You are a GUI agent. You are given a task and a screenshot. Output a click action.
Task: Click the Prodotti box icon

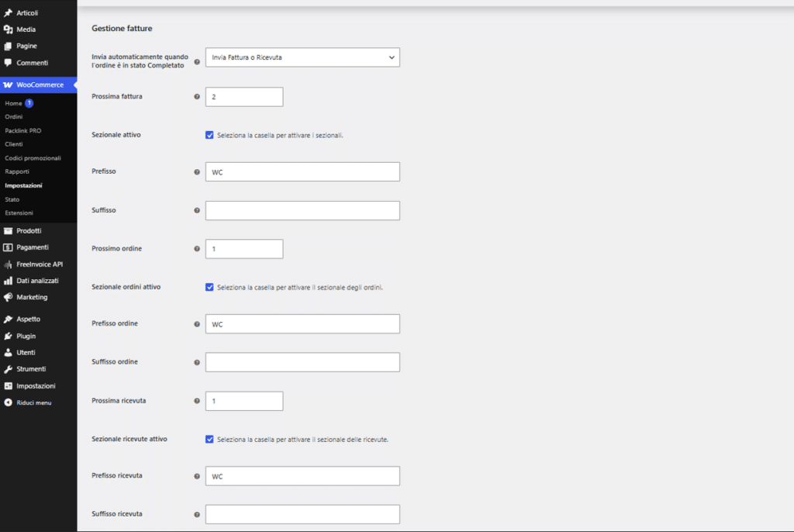click(x=8, y=230)
